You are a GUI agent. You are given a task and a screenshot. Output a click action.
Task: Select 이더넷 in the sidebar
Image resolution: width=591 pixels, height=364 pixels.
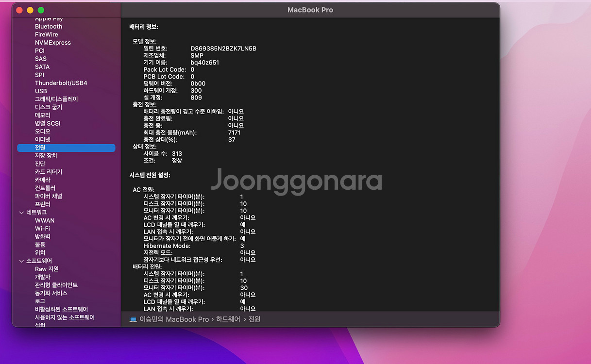pyautogui.click(x=43, y=140)
